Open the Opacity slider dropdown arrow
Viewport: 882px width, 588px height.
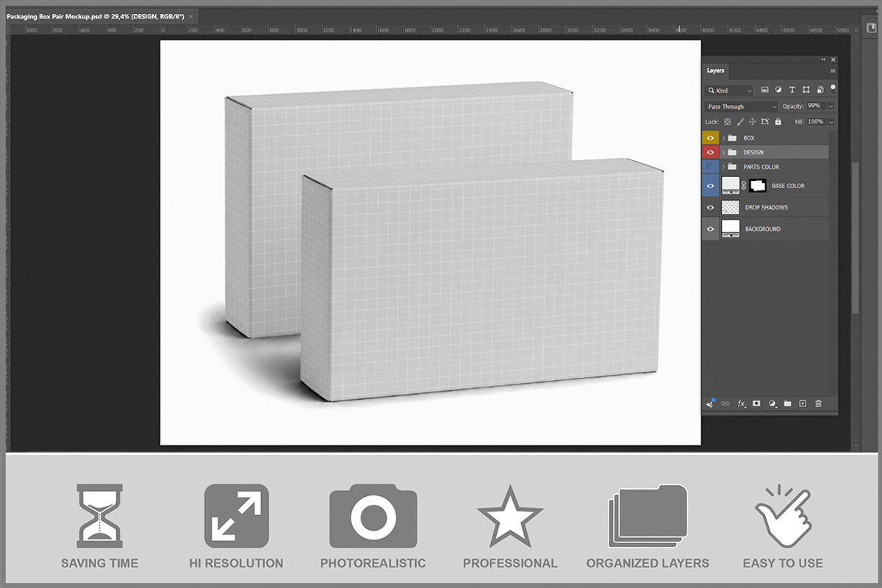point(831,107)
